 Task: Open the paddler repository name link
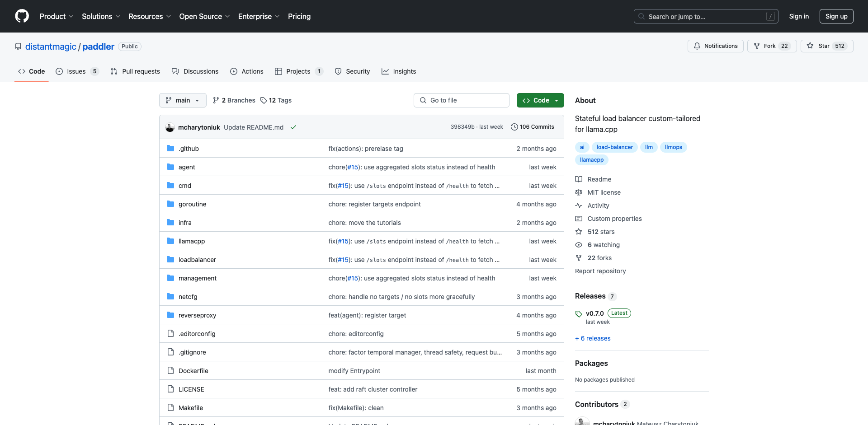(98, 47)
